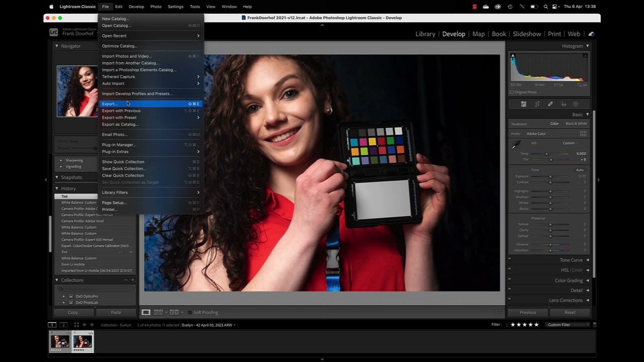Viewport: 644px width, 362px height.
Task: Open the Develop menu in menu bar
Action: tap(136, 7)
